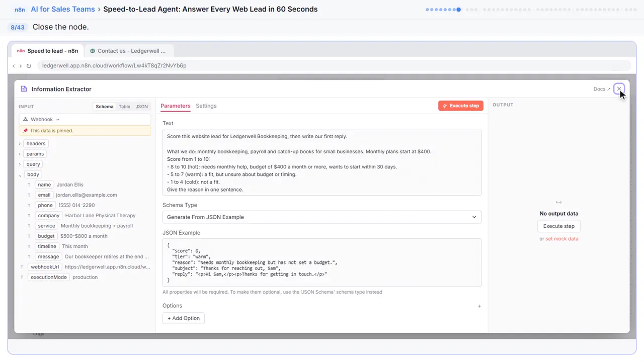The image size is (644, 362).
Task: Go back using the browser back arrow
Action: (14, 66)
